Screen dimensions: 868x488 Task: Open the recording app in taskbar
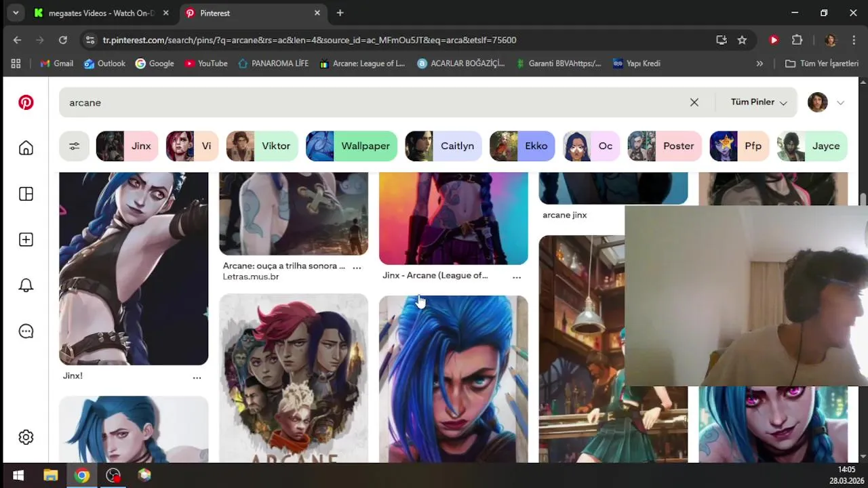[x=113, y=475]
